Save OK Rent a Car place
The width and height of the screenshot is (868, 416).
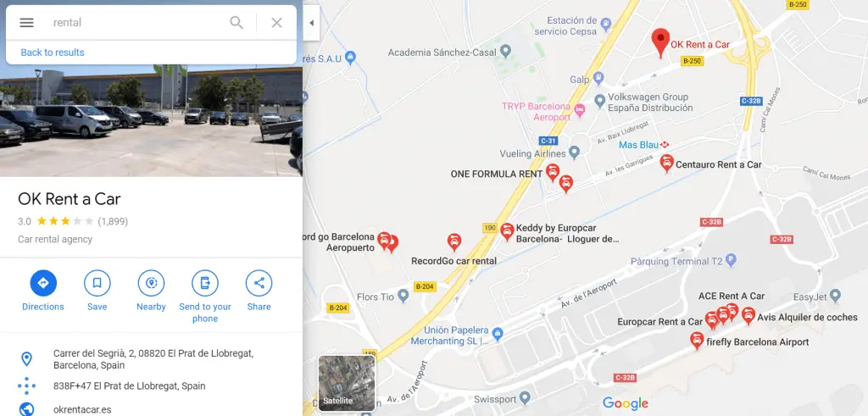(x=97, y=291)
